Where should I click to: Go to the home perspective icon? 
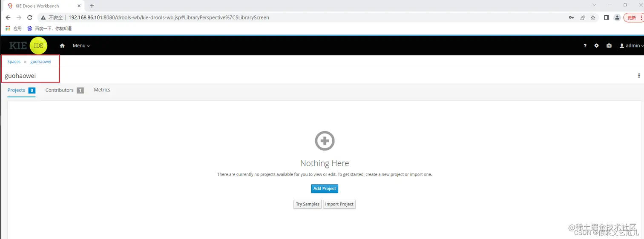(62, 46)
